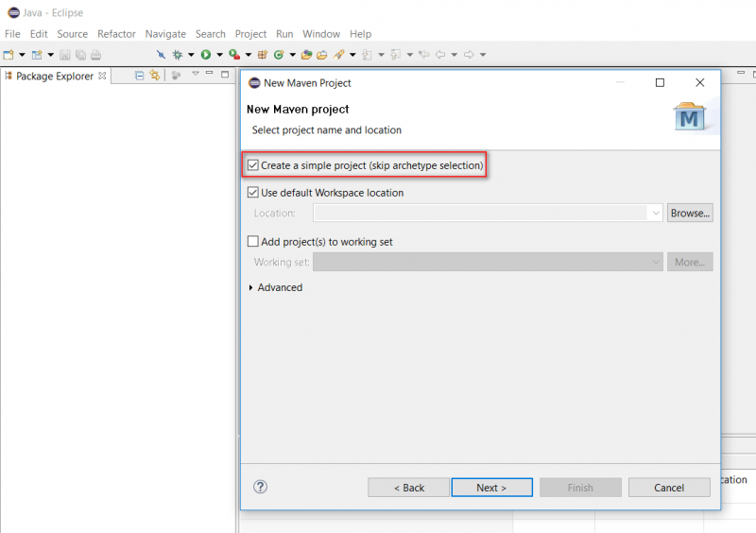Open the File menu

click(12, 34)
